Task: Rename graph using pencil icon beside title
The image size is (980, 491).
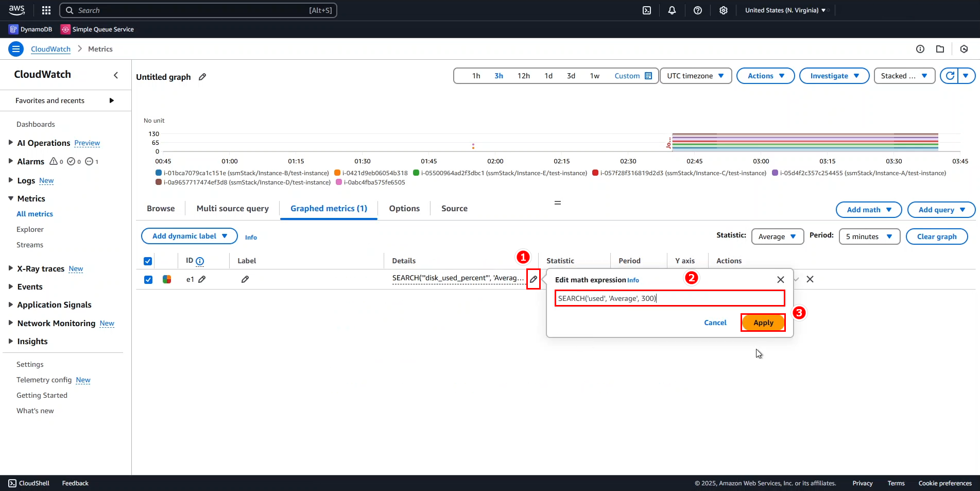Action: pos(202,77)
